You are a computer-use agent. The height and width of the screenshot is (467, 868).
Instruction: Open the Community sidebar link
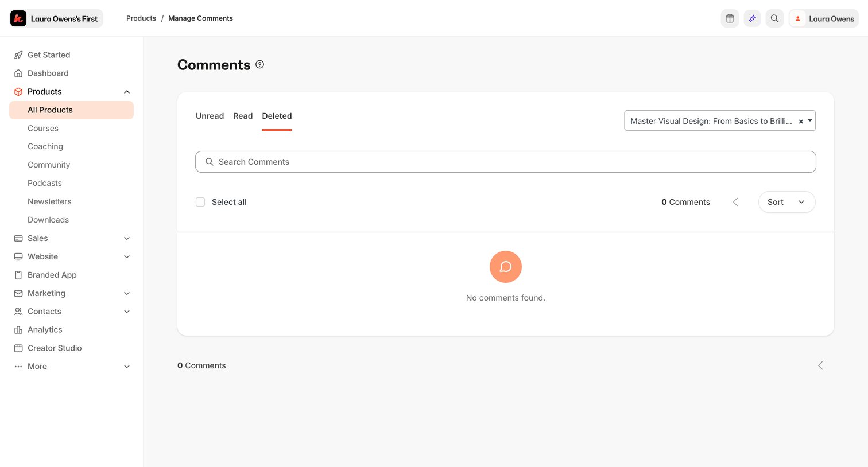coord(49,165)
